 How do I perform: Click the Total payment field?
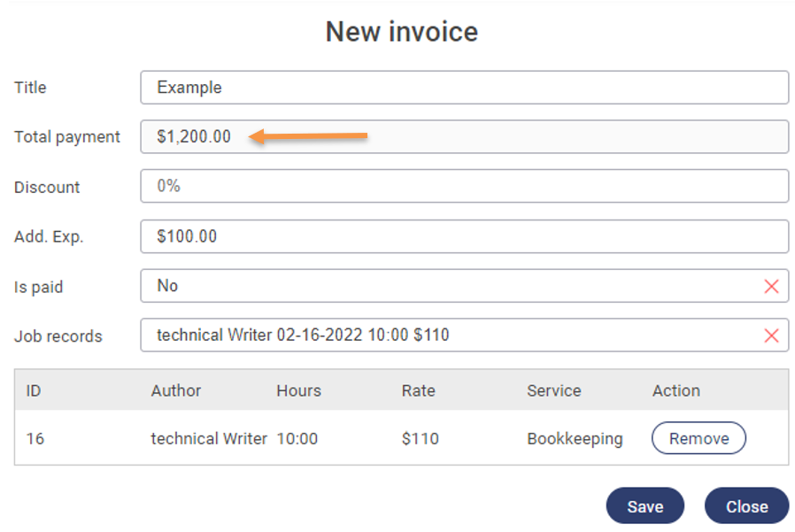(x=464, y=136)
